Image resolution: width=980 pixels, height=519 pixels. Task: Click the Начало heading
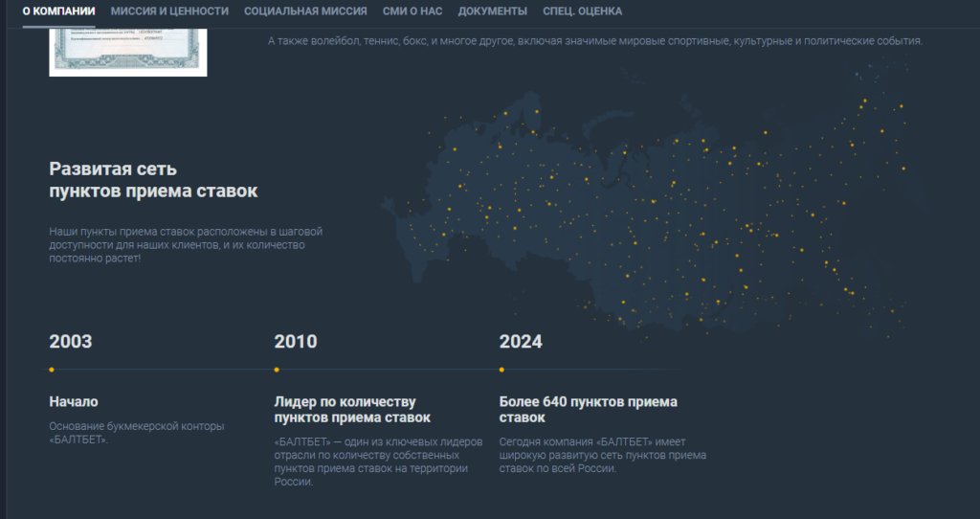coord(74,401)
